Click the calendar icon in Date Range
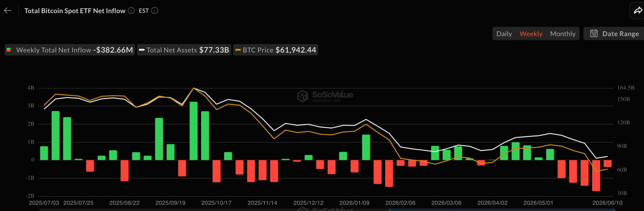The width and height of the screenshot is (644, 211). 594,33
